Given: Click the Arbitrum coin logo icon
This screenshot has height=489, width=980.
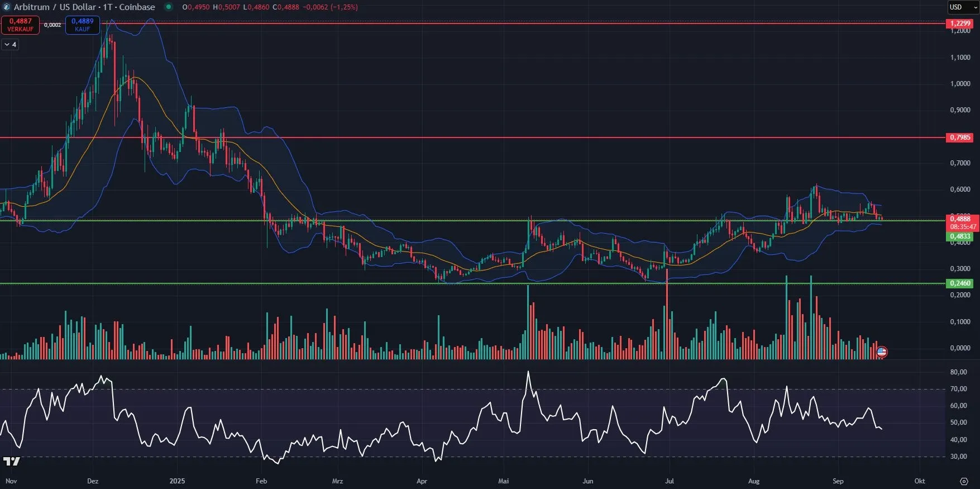Looking at the screenshot, I should (x=7, y=7).
